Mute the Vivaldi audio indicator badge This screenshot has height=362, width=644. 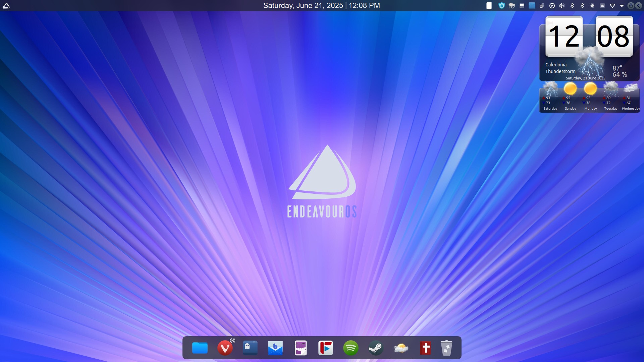tap(232, 341)
